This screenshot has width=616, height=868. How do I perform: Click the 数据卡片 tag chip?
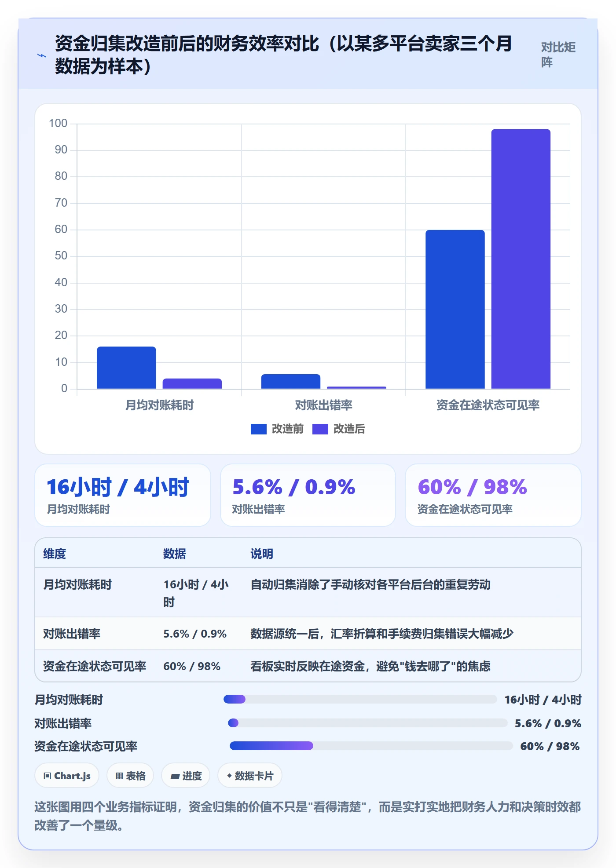click(x=249, y=776)
